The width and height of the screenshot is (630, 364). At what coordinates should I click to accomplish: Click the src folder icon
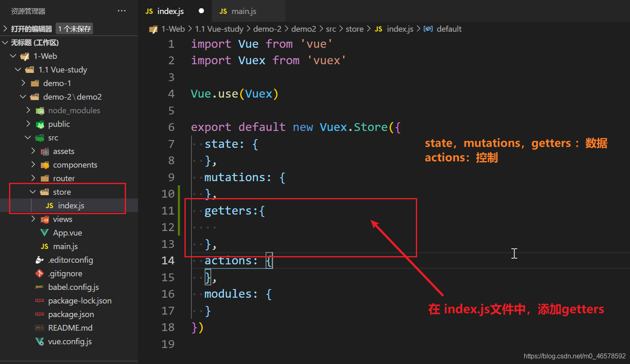pyautogui.click(x=40, y=138)
